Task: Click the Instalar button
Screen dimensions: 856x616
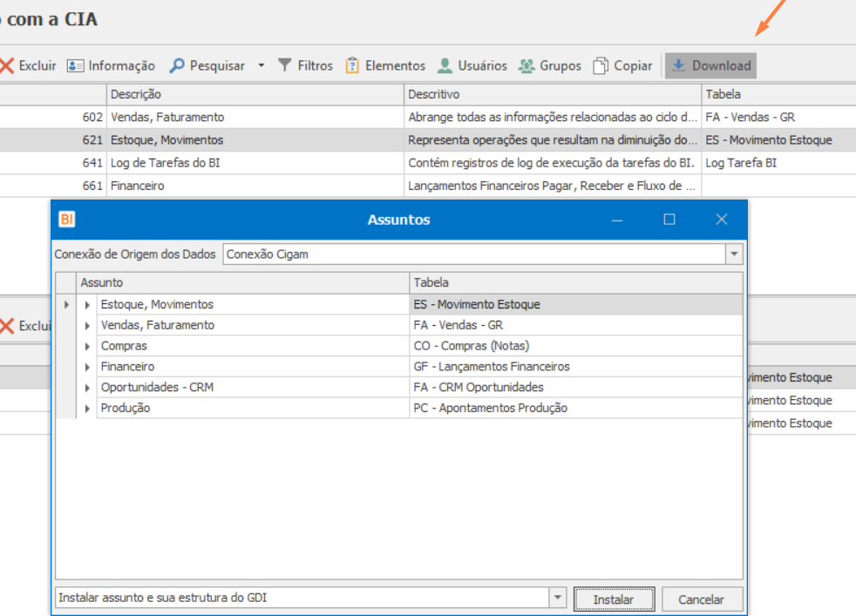Action: click(614, 599)
